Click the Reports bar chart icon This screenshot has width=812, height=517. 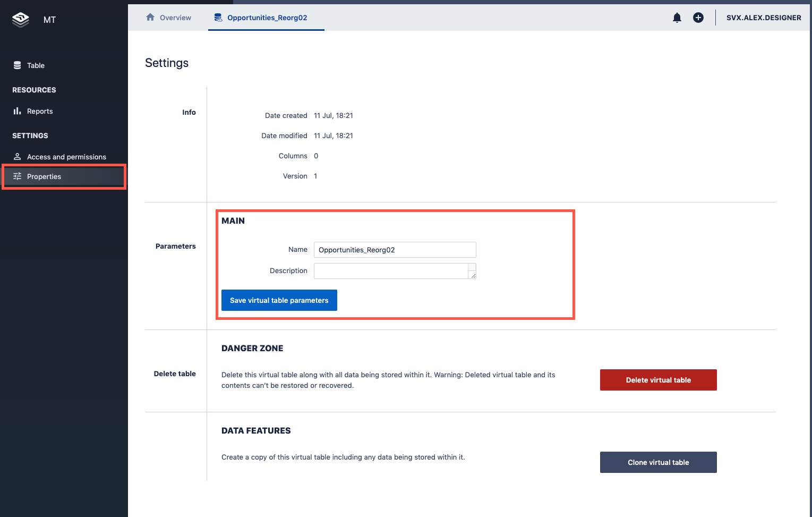point(18,111)
